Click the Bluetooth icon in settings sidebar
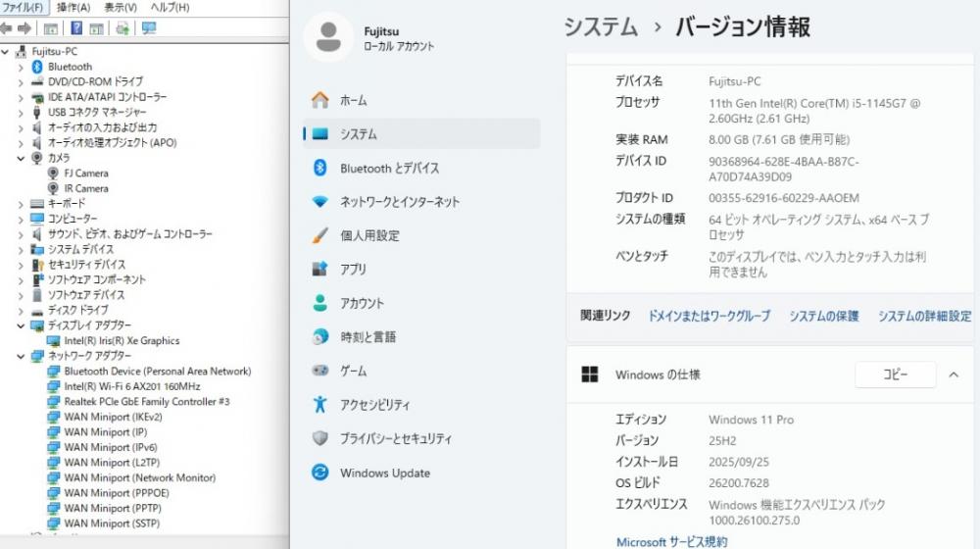This screenshot has height=549, width=980. tap(319, 169)
